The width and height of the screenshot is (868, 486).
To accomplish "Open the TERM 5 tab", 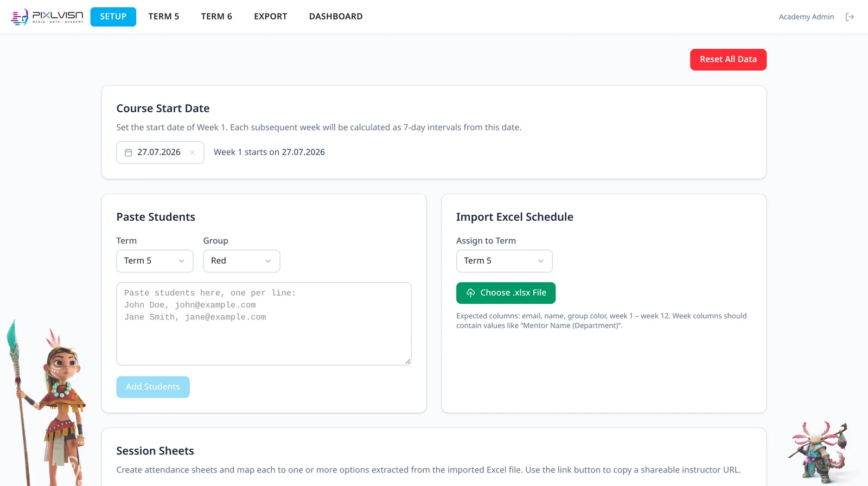I will pos(164,17).
